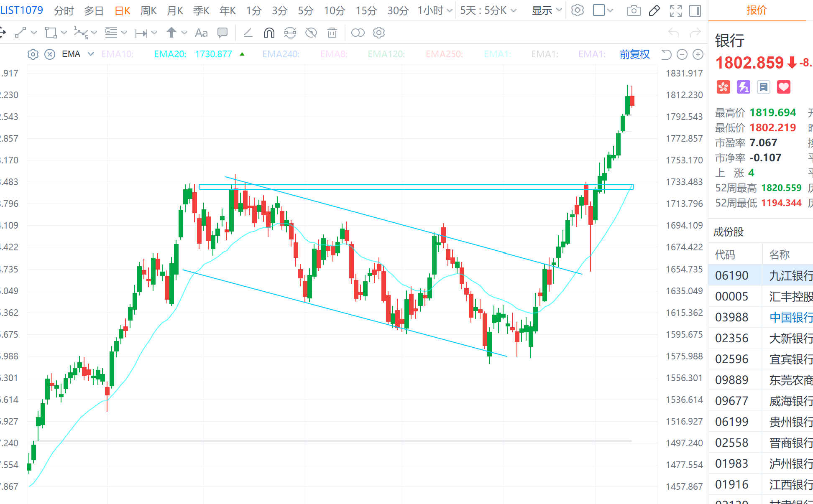Expand the 显示 display dropdown
Image resolution: width=813 pixels, height=504 pixels.
[547, 10]
